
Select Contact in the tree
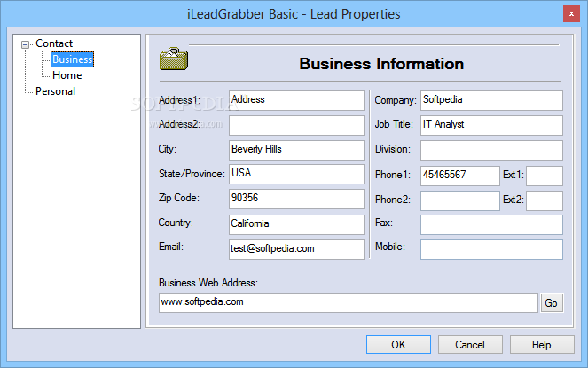point(54,43)
